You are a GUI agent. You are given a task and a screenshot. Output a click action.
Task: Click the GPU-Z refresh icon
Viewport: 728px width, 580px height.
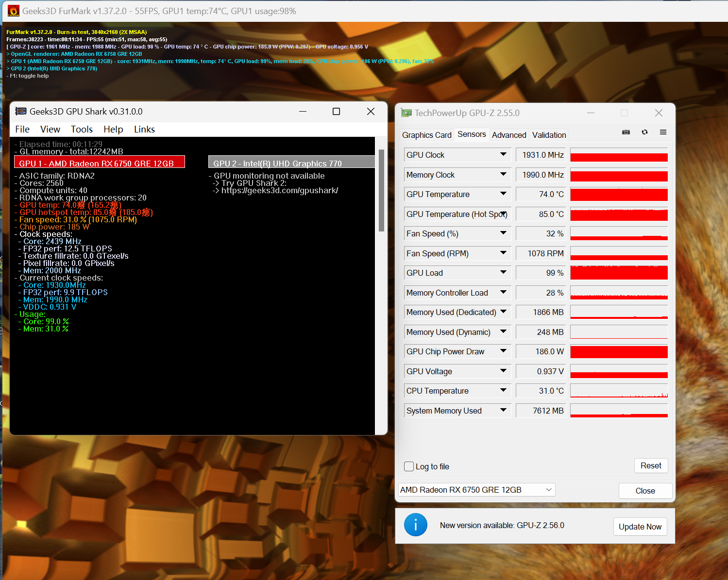click(645, 132)
